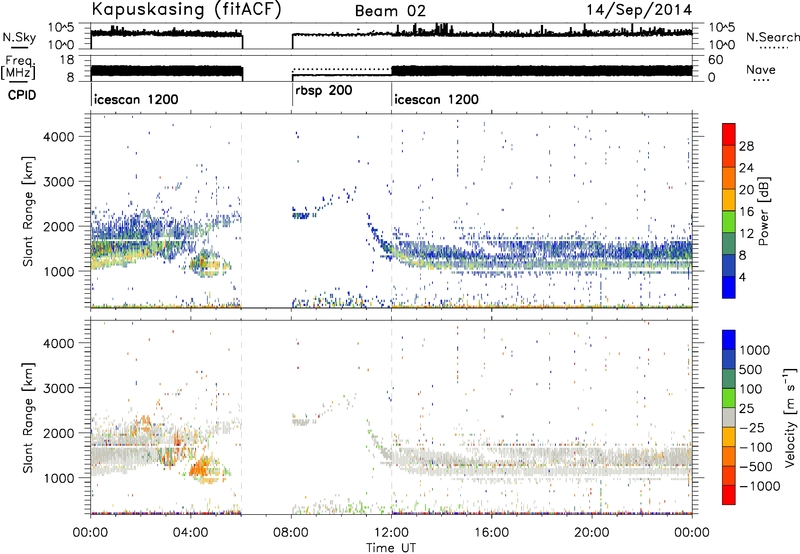The height and width of the screenshot is (554, 800).
Task: Click the "25" tick on Velocity colorbar
Action: 746,408
